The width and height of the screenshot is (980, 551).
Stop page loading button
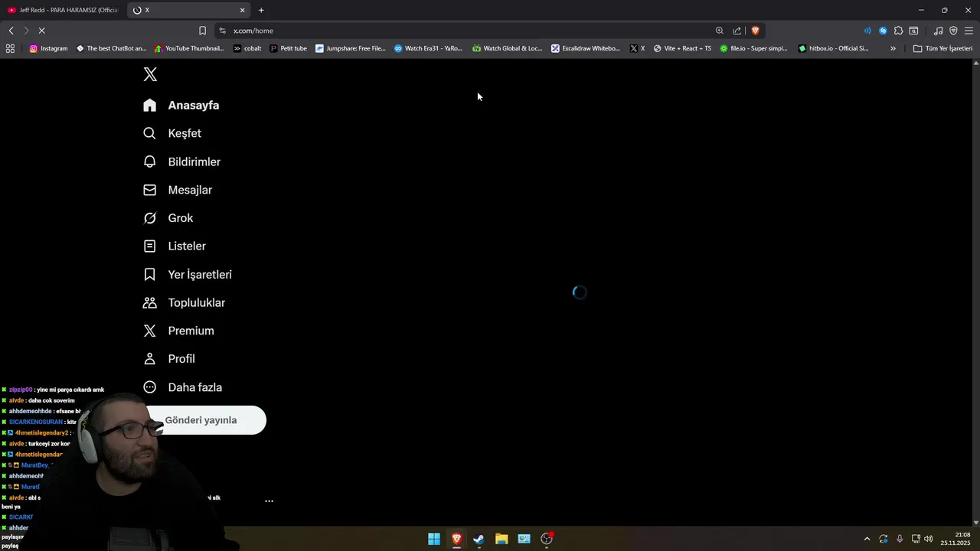[42, 31]
